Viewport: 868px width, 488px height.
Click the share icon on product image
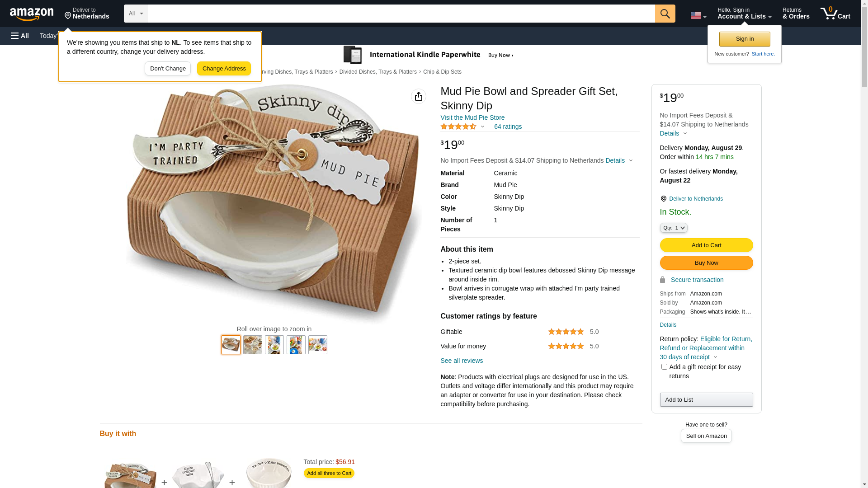pyautogui.click(x=419, y=96)
